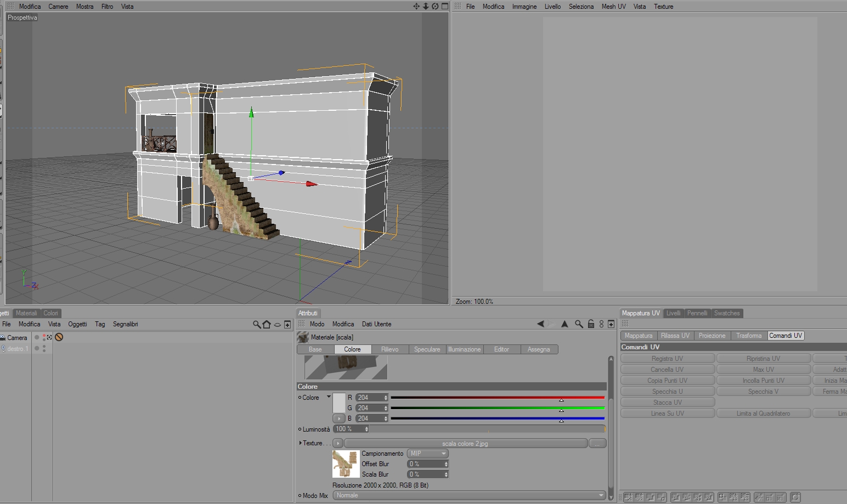
Task: Toggle Luminosità animation circle marker
Action: pyautogui.click(x=300, y=429)
